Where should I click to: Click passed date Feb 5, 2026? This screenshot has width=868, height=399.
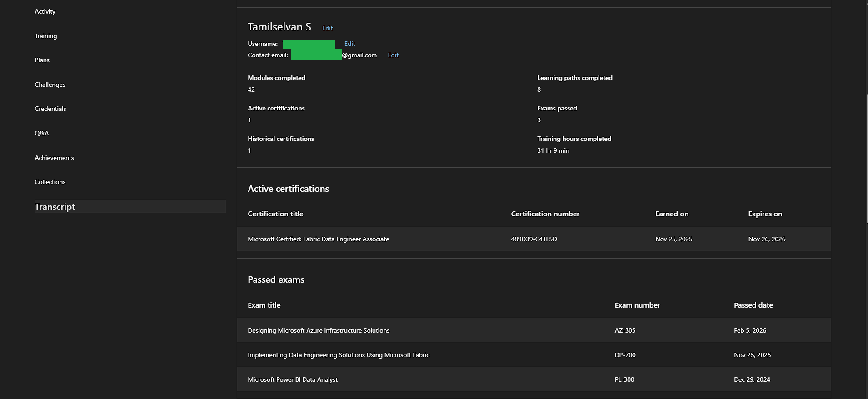[x=750, y=330]
